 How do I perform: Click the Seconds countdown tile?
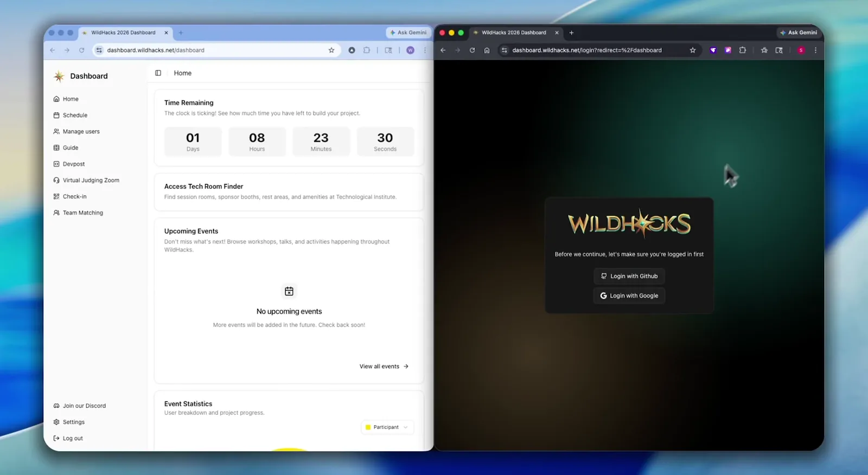coord(385,142)
